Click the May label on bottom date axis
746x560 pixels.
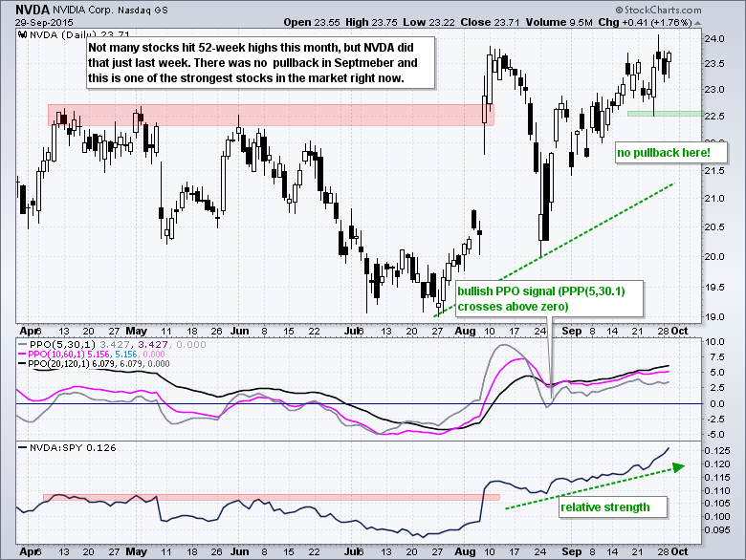136,551
